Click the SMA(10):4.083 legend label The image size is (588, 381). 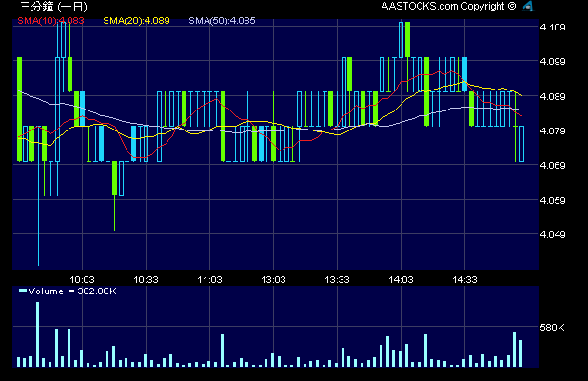50,21
